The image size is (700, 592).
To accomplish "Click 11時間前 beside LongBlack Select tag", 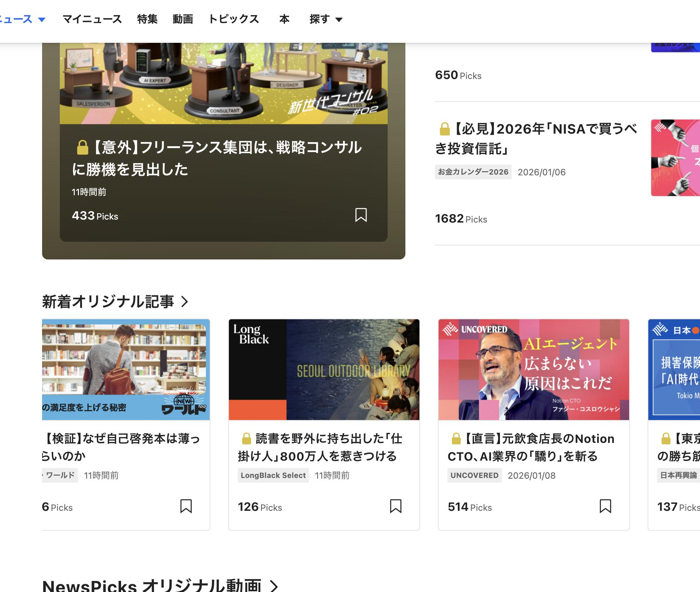I will 332,476.
